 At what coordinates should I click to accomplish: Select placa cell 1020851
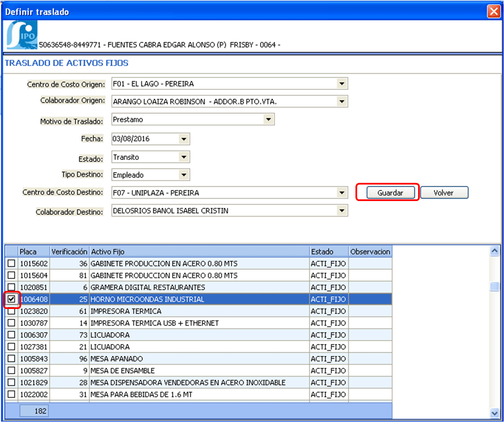coord(34,287)
